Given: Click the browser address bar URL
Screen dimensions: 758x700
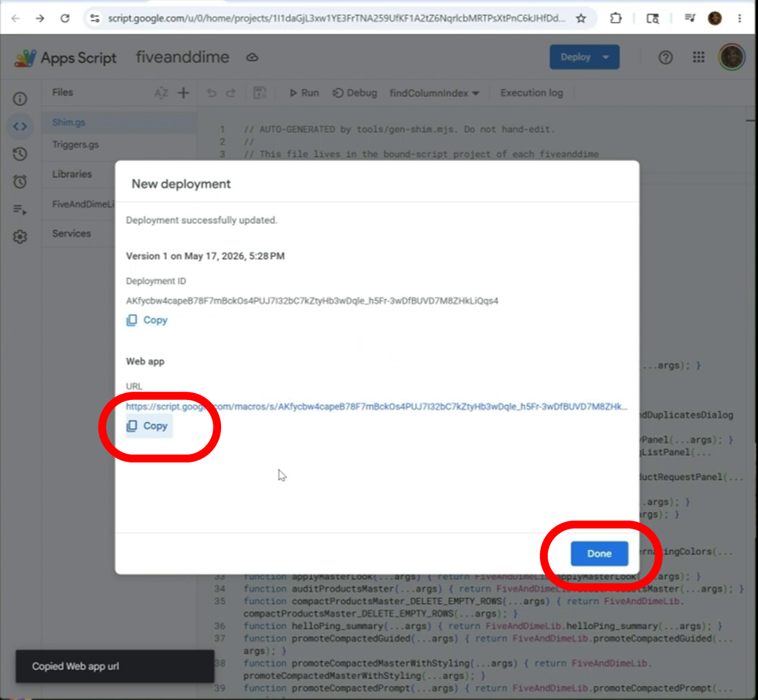Looking at the screenshot, I should (336, 18).
